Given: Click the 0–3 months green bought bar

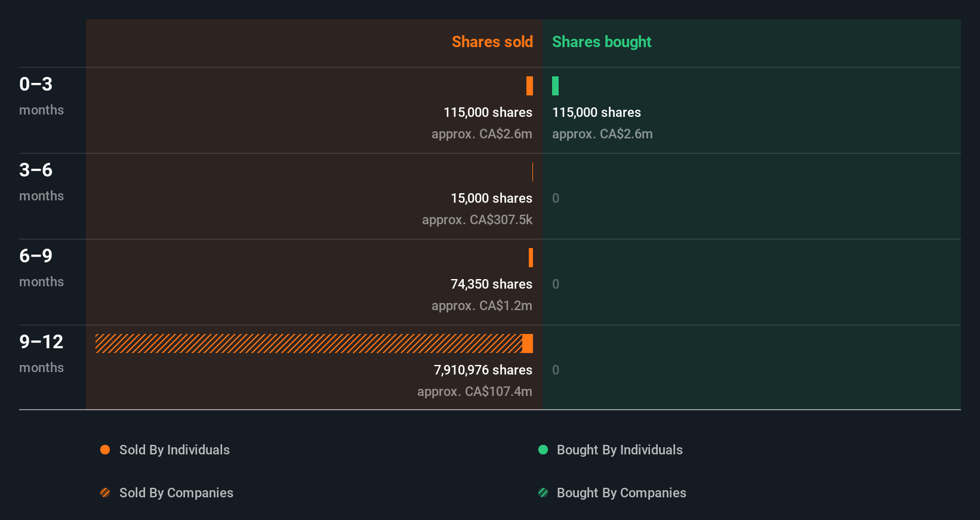Looking at the screenshot, I should (x=555, y=86).
